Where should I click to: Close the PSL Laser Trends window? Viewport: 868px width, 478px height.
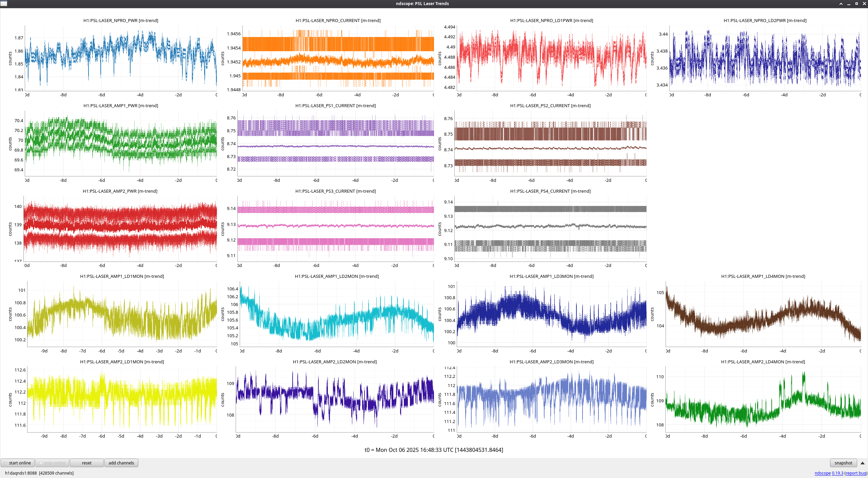tap(864, 4)
